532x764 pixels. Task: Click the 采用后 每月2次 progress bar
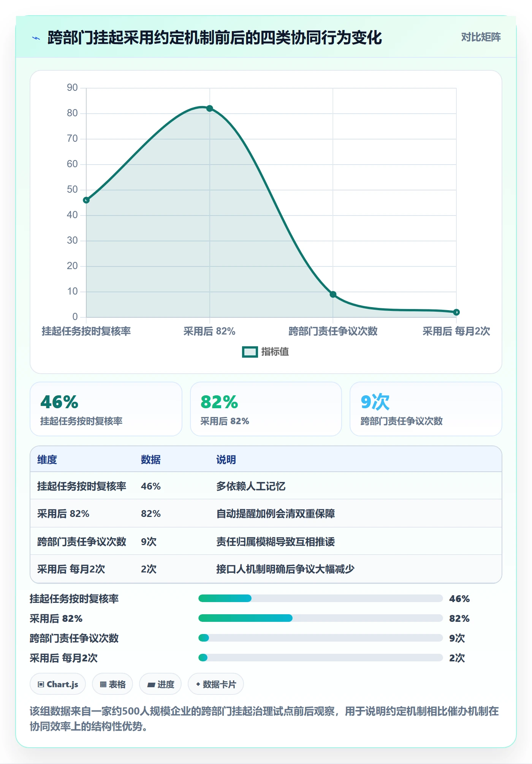[321, 658]
